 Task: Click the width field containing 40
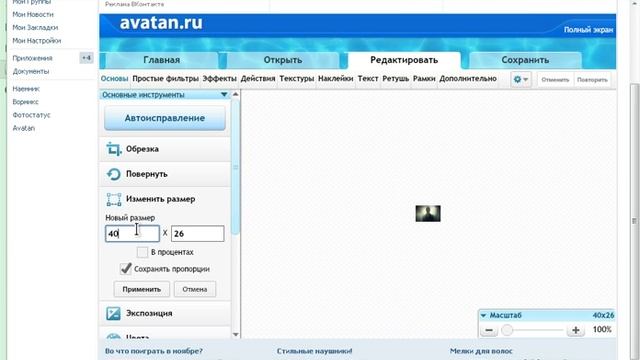(132, 233)
